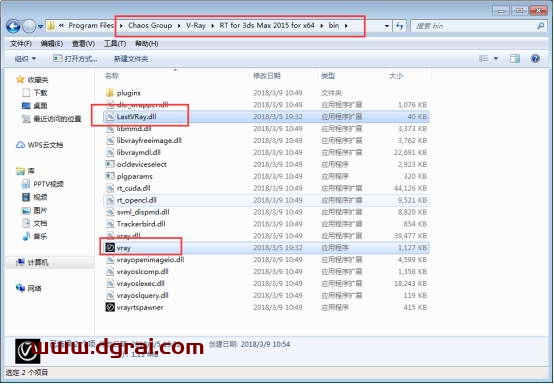Open the recent locations dropdown arrow
Image resolution: width=554 pixels, height=384 pixels.
41,26
